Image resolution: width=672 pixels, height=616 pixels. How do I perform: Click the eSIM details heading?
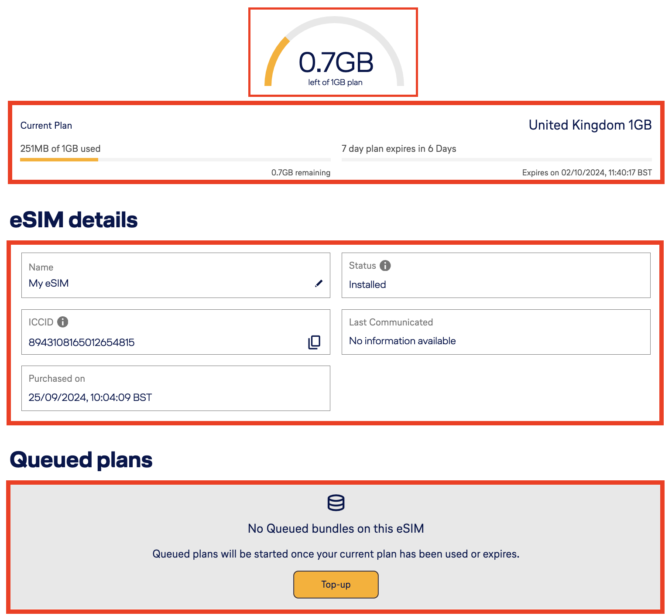tap(74, 220)
